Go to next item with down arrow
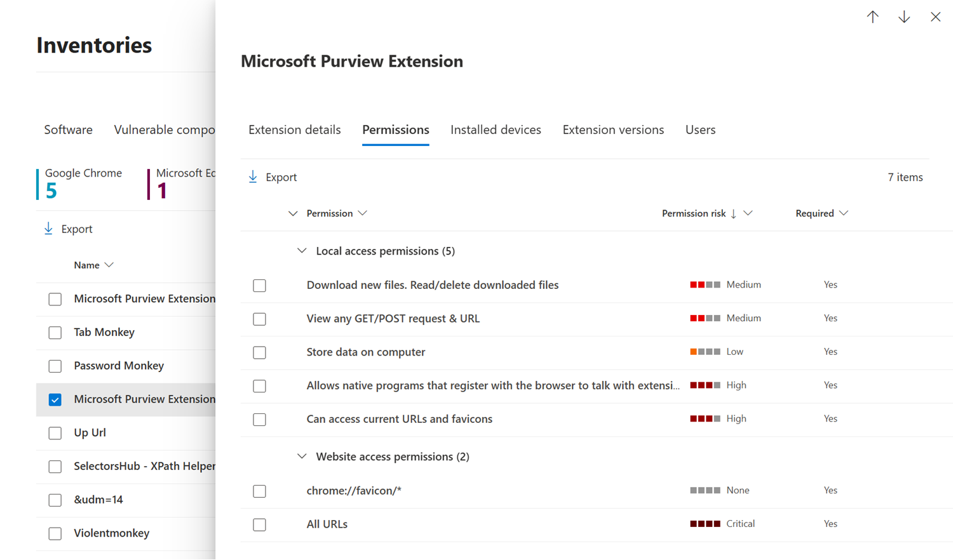The height and width of the screenshot is (560, 953). 903,17
